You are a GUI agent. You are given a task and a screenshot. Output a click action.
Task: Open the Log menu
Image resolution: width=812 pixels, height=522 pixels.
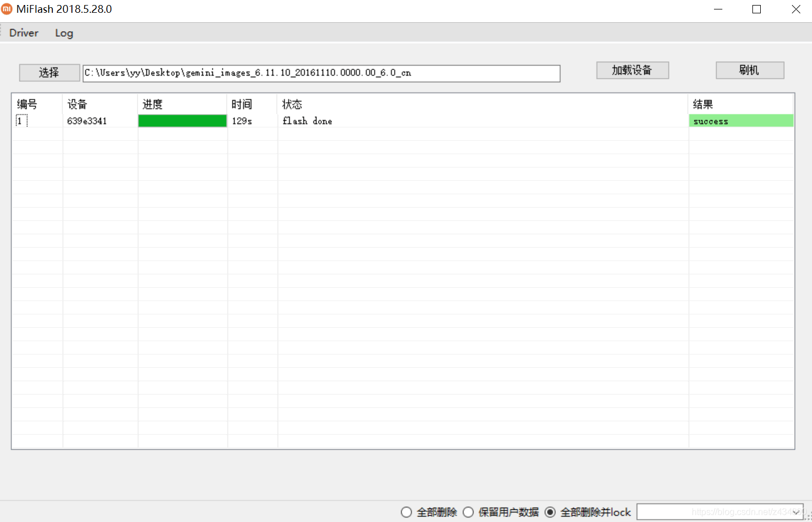pos(64,33)
